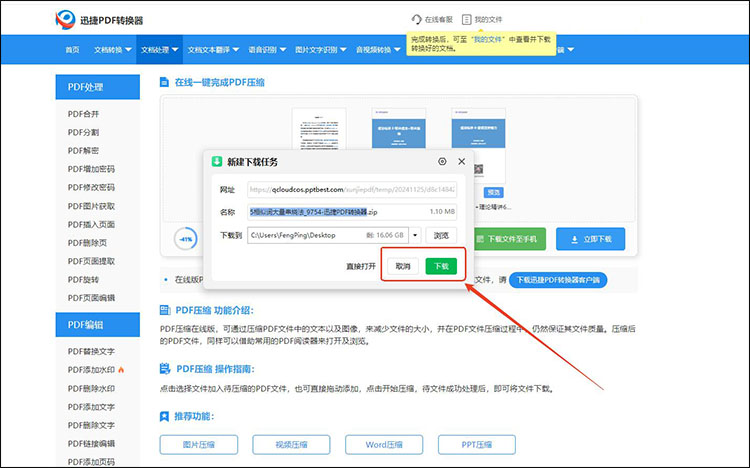Image resolution: width=750 pixels, height=468 pixels.
Task: Click the Word压缩 recommended button
Action: pyautogui.click(x=384, y=445)
